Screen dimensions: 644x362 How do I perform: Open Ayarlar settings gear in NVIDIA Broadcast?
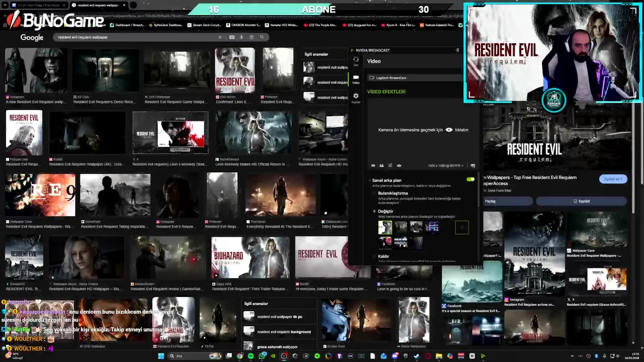(x=356, y=97)
